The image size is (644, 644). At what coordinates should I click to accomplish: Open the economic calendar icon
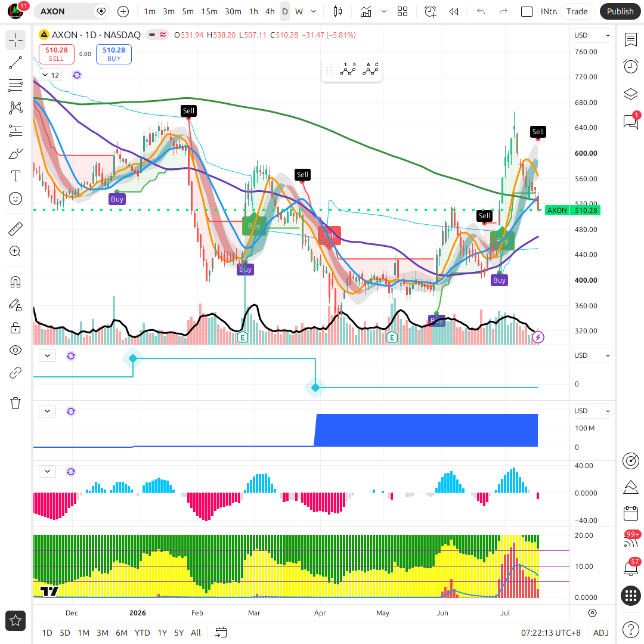click(630, 513)
